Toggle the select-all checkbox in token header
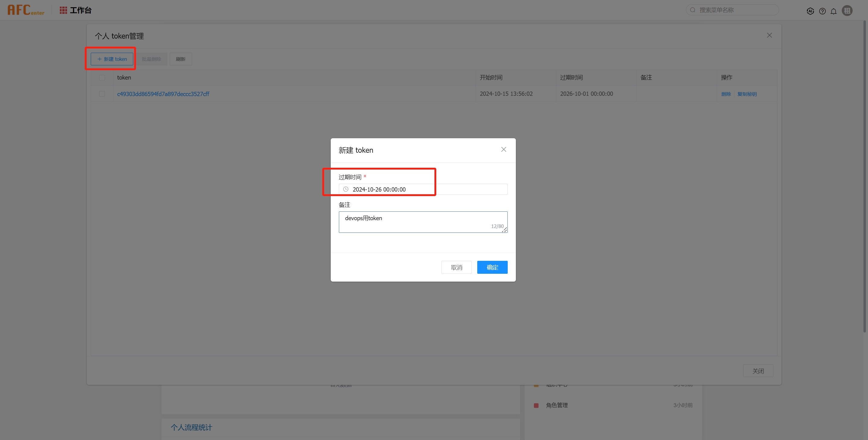868x440 pixels. tap(102, 78)
